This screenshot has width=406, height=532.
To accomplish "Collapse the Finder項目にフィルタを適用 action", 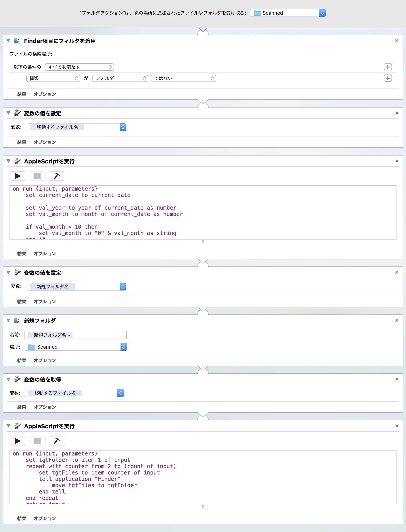I will coord(8,41).
